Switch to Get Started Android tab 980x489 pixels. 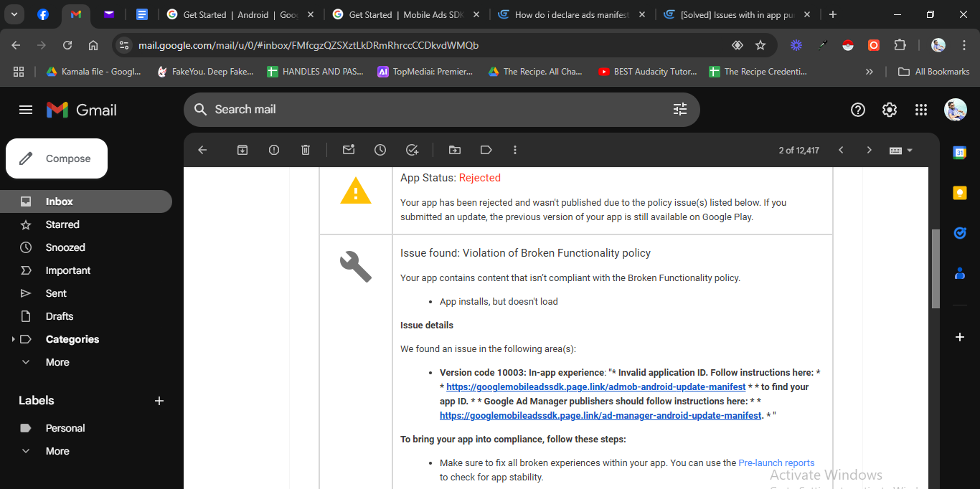click(x=240, y=14)
